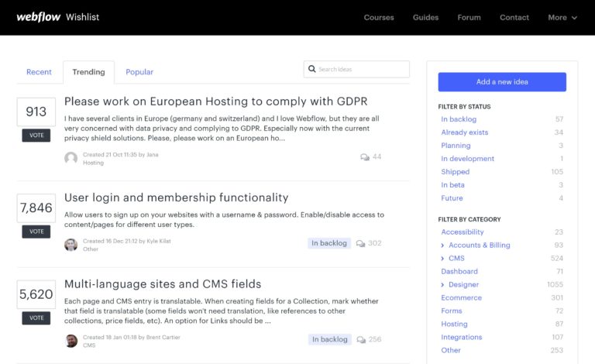Focus the Search ideas input field
This screenshot has height=364, width=595.
[362, 69]
